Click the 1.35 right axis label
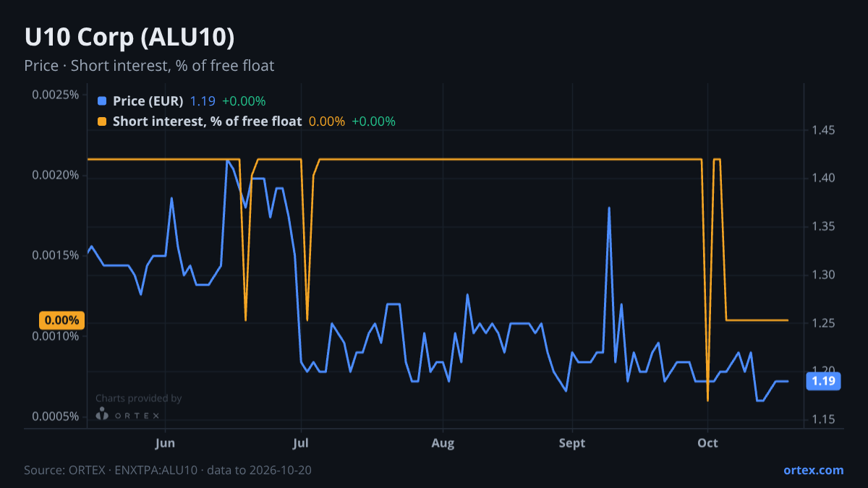Viewport: 868px width, 488px height. [823, 227]
